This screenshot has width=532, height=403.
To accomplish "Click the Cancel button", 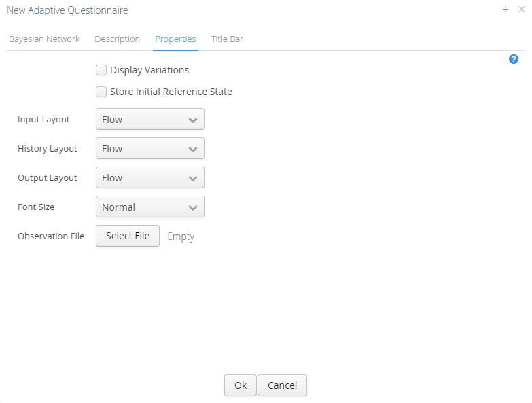I will (282, 385).
